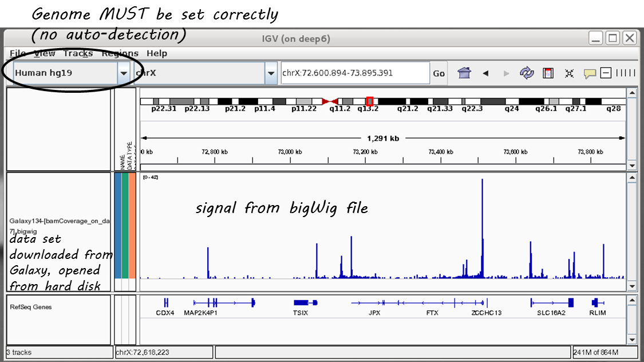The image size is (644, 362).
Task: Click up arrow of RefSeq panel scrollbar
Action: pyautogui.click(x=632, y=300)
